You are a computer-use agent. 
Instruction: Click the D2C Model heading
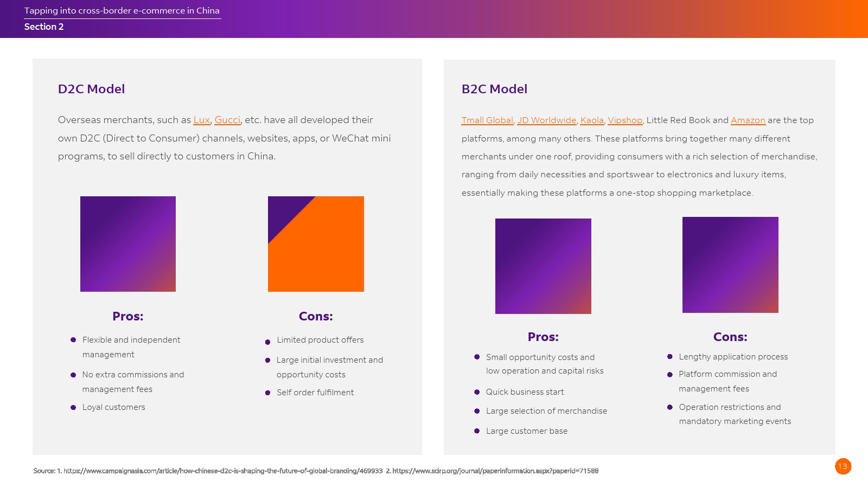click(x=91, y=89)
